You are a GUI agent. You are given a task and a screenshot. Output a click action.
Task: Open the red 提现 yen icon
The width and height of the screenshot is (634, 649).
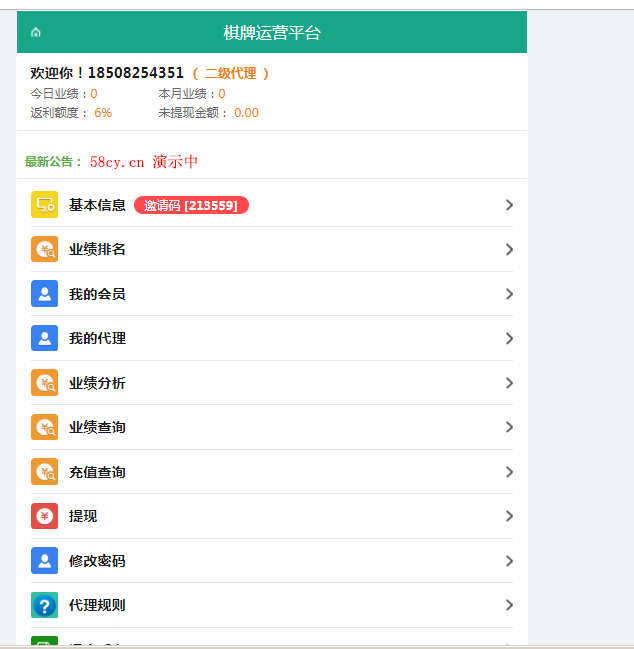pyautogui.click(x=44, y=516)
